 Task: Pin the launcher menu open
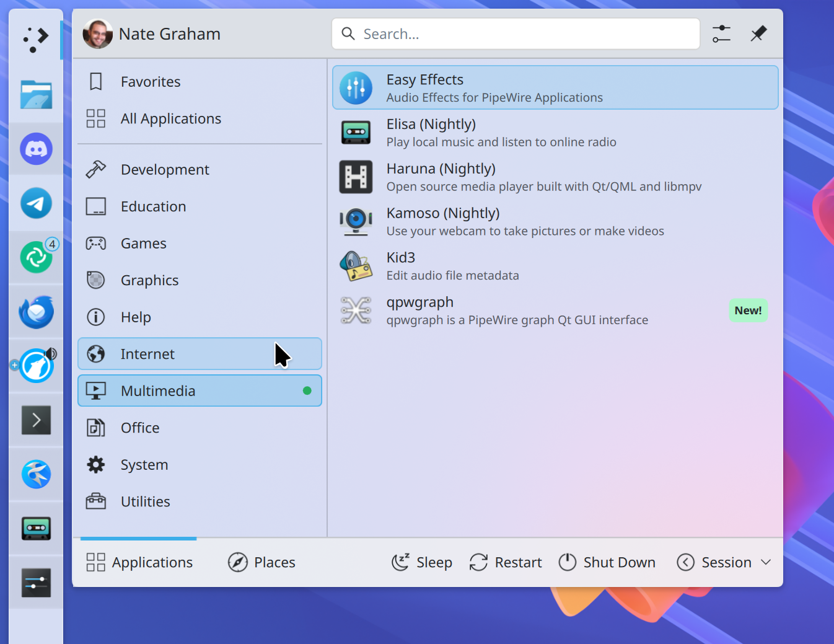tap(758, 33)
